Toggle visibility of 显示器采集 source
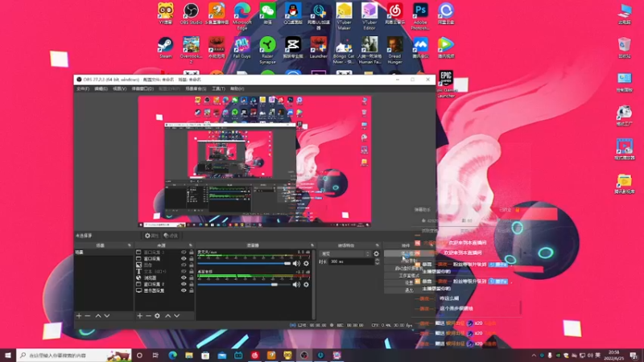Viewport: 644px width, 362px height. tap(184, 290)
